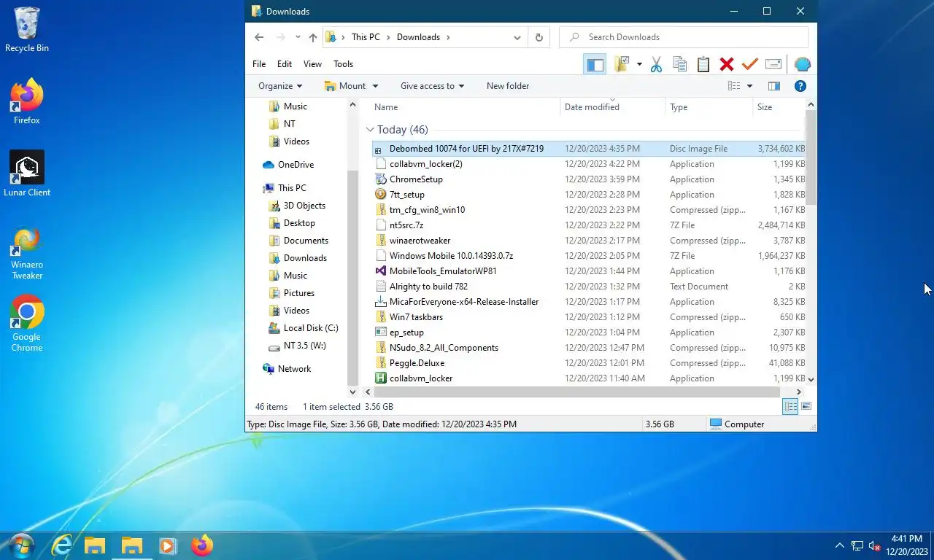Click the Cut scissors icon

pos(656,64)
